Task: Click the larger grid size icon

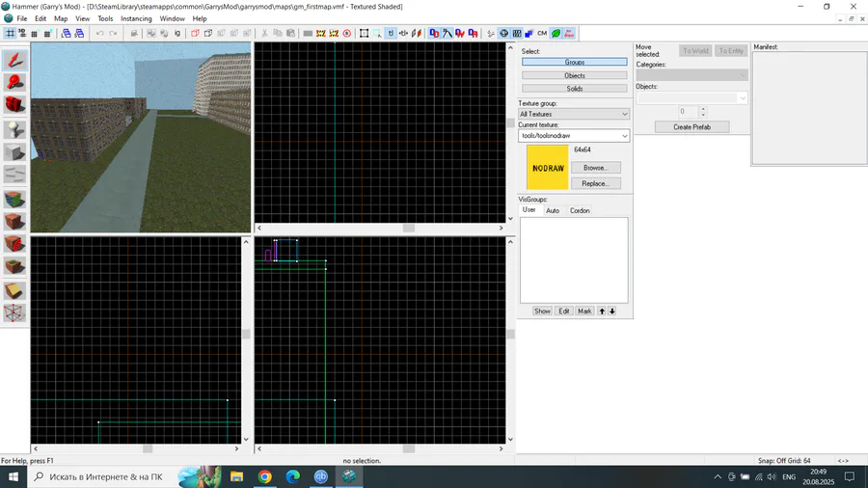Action: pos(47,33)
